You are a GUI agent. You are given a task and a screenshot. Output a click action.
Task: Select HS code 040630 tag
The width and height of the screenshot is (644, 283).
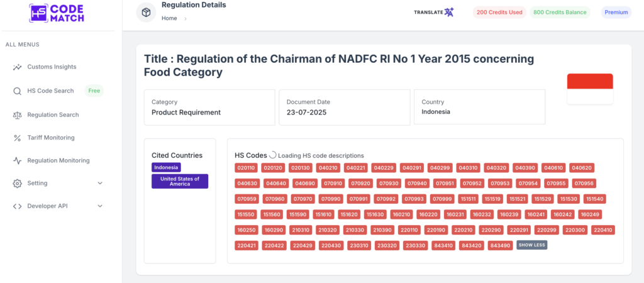tap(247, 184)
